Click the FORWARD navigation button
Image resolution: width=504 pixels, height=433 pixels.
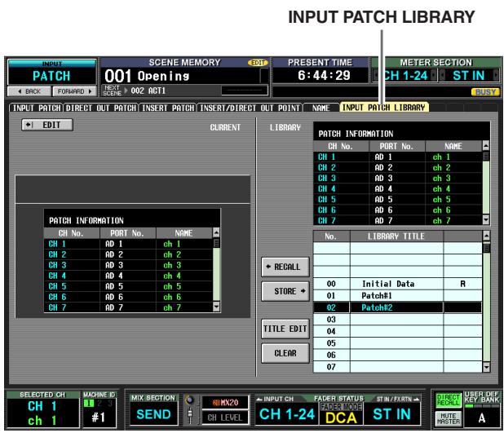tap(74, 91)
